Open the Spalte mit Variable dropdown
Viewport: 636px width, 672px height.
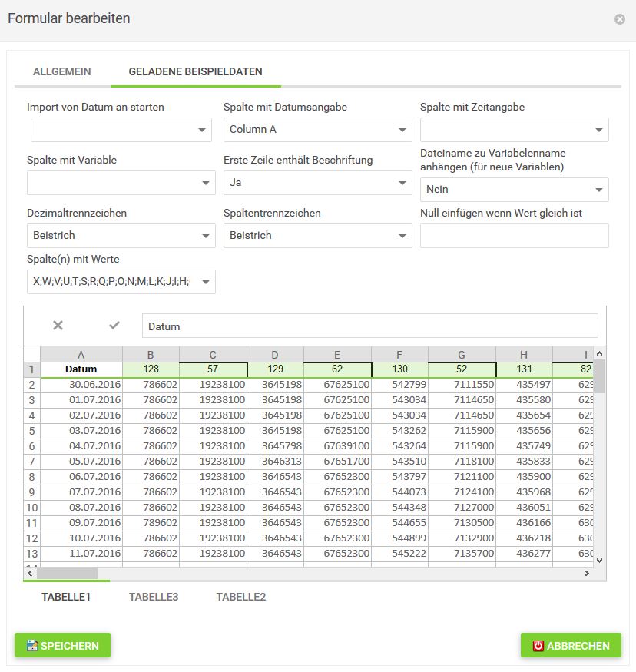pos(121,183)
